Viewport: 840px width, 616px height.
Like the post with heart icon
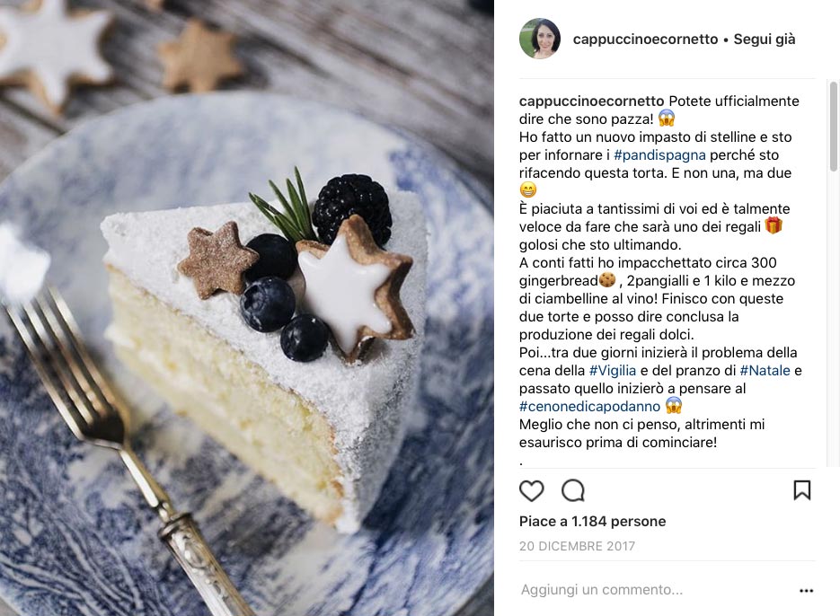pos(532,490)
